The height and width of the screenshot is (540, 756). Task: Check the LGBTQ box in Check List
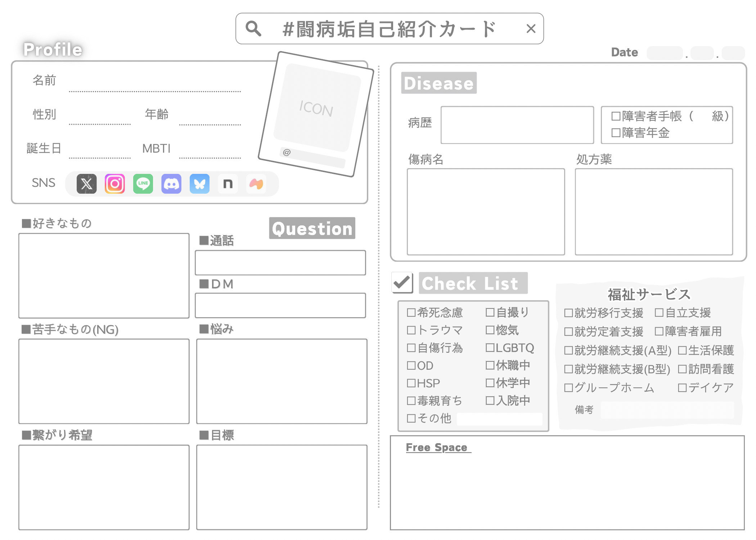click(x=489, y=348)
